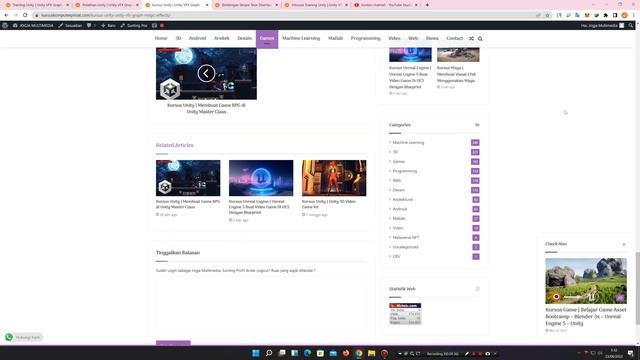
Task: Open the Machine Learning navigation item
Action: [x=301, y=38]
